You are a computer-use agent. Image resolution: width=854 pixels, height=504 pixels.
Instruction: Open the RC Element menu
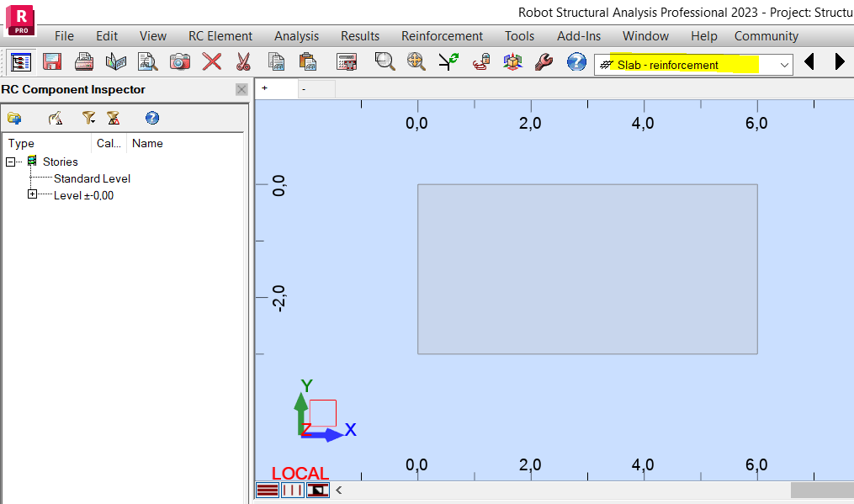pyautogui.click(x=220, y=36)
